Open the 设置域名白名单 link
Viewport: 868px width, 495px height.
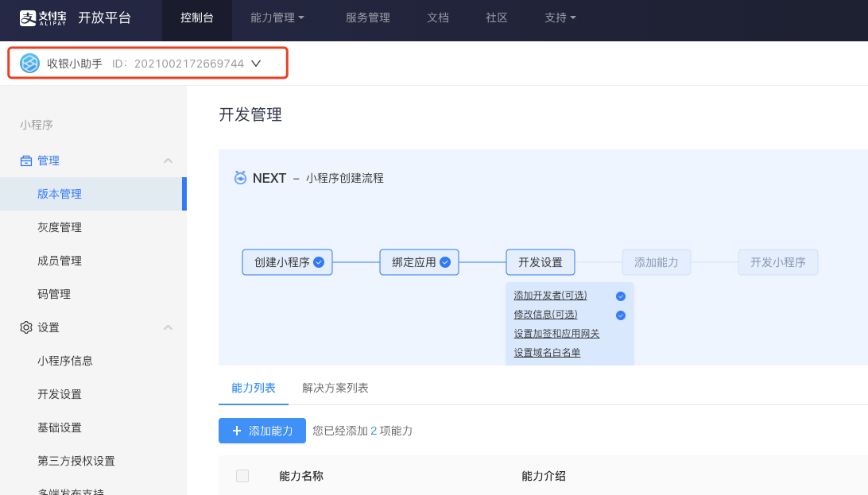pos(547,352)
